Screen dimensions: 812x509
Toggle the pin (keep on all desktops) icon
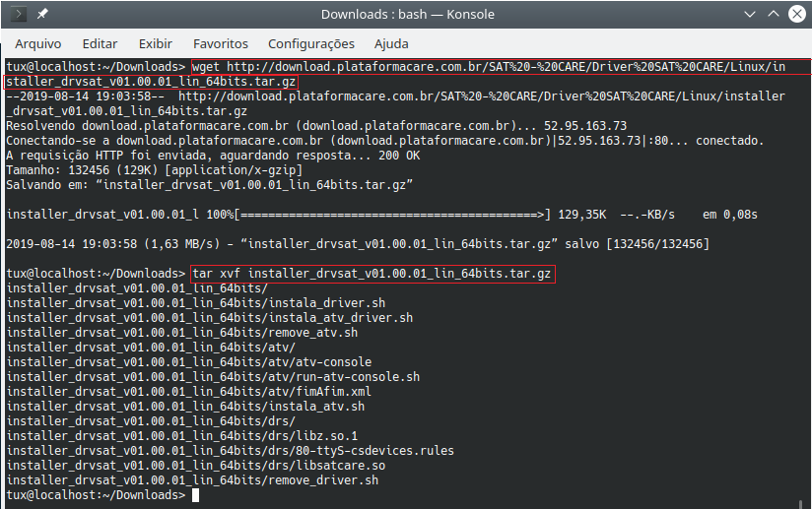click(42, 14)
